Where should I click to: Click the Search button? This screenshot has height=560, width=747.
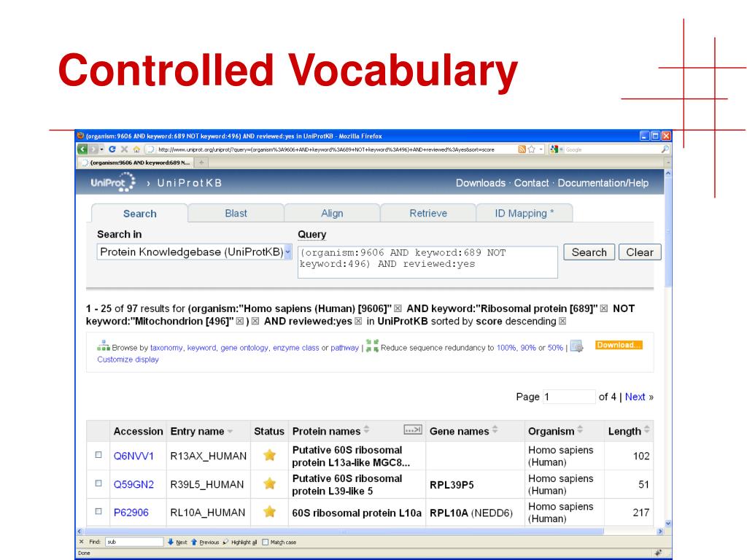tap(589, 252)
